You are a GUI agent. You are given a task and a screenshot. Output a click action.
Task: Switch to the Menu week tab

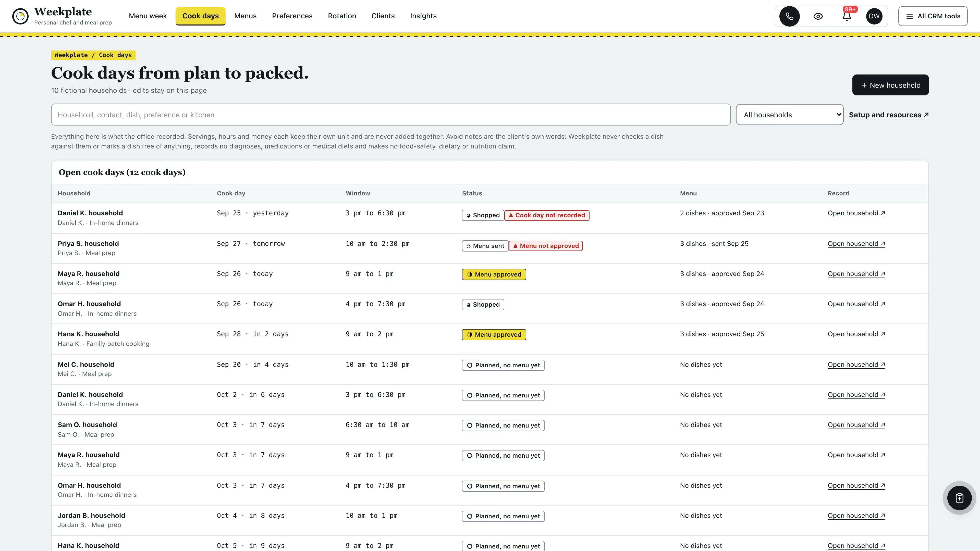point(148,16)
